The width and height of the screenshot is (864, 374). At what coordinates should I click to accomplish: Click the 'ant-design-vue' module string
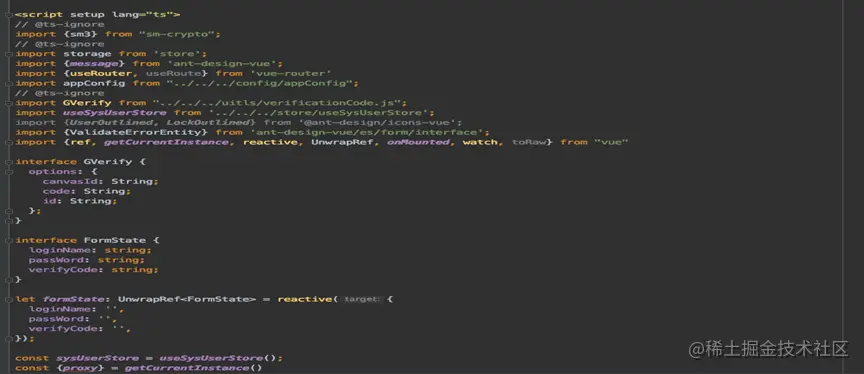click(223, 64)
